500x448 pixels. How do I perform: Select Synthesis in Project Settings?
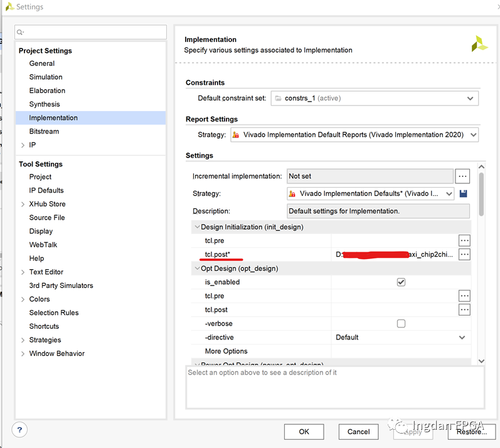click(45, 104)
